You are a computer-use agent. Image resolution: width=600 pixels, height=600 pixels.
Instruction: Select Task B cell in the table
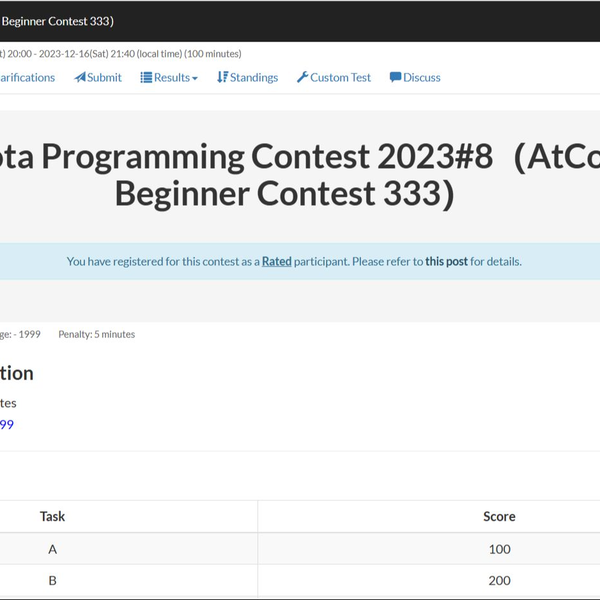(x=53, y=580)
